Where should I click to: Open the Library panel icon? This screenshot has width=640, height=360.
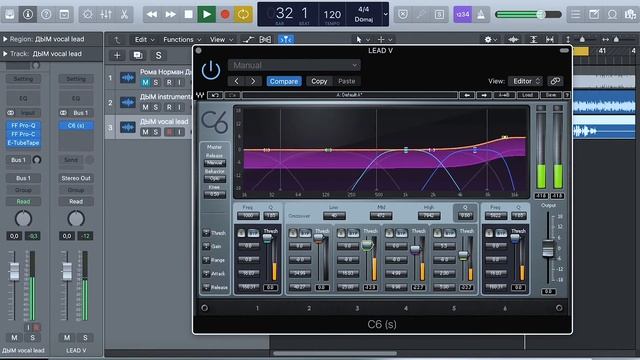[9, 14]
